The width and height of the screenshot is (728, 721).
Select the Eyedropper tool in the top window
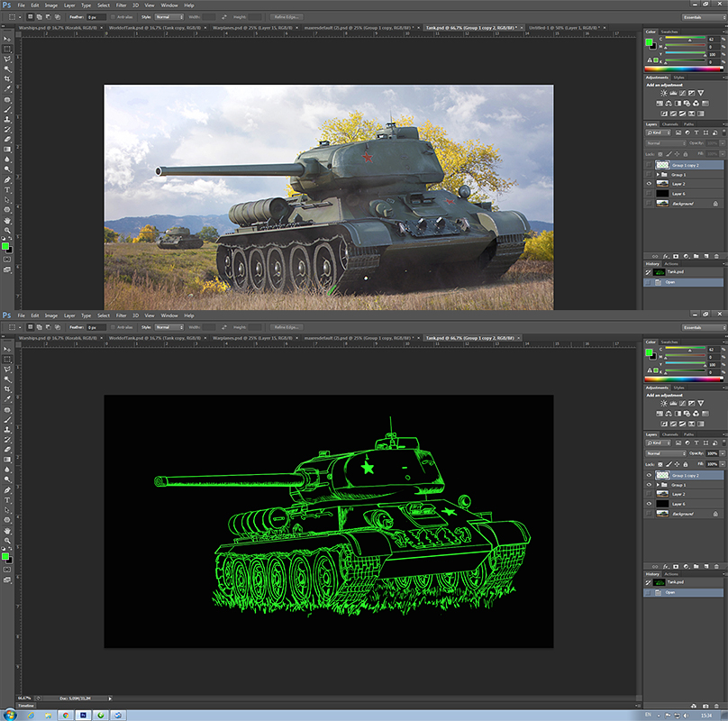[7, 88]
